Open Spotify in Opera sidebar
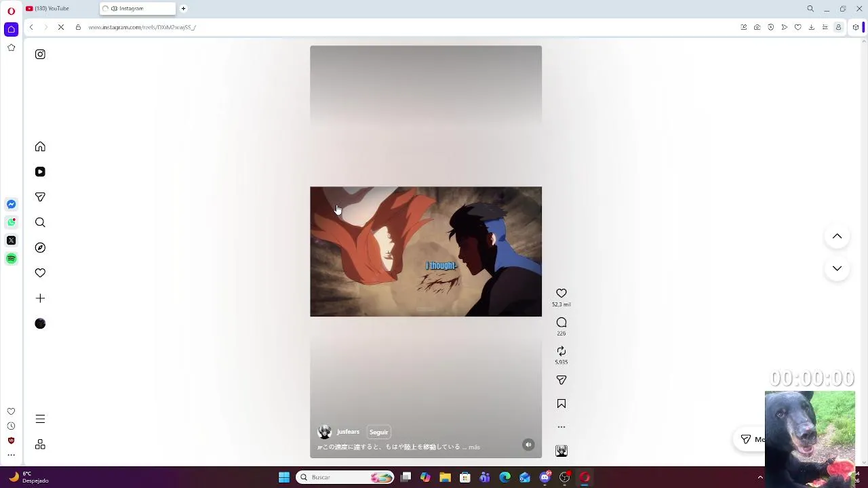This screenshot has width=868, height=488. [x=11, y=259]
